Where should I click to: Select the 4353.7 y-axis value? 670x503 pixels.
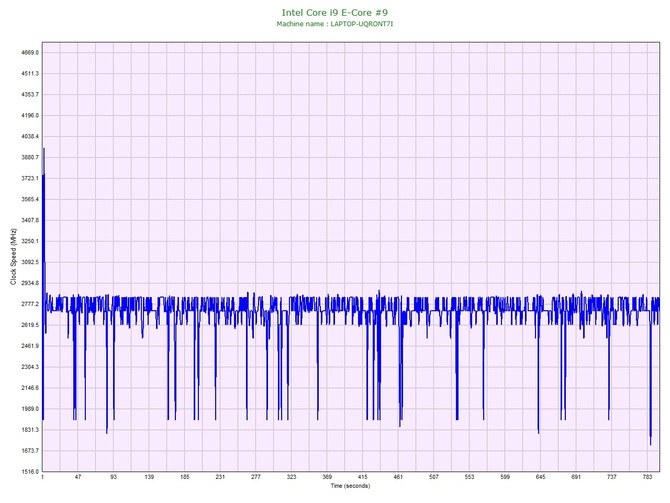click(30, 94)
